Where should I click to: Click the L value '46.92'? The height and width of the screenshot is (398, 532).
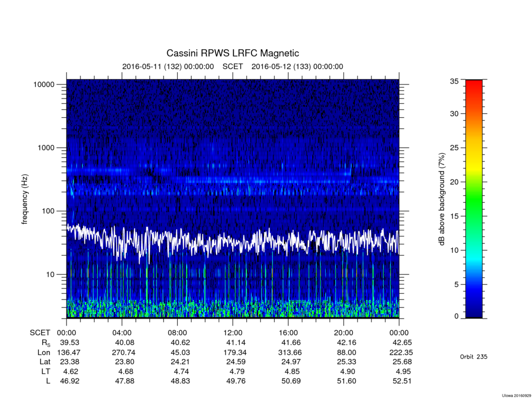click(x=70, y=381)
